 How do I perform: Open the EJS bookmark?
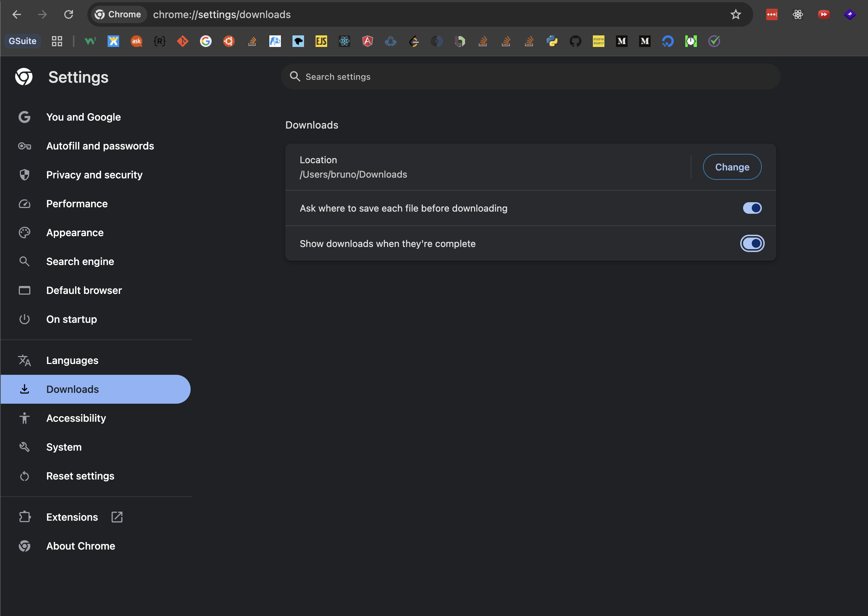321,41
